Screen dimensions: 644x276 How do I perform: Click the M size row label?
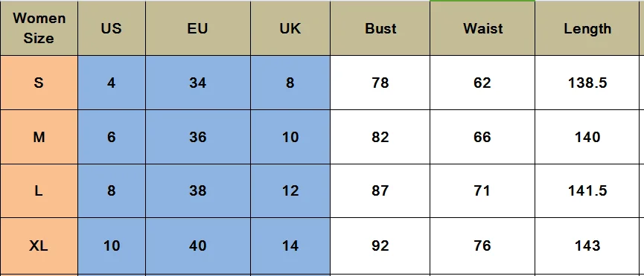(39, 137)
